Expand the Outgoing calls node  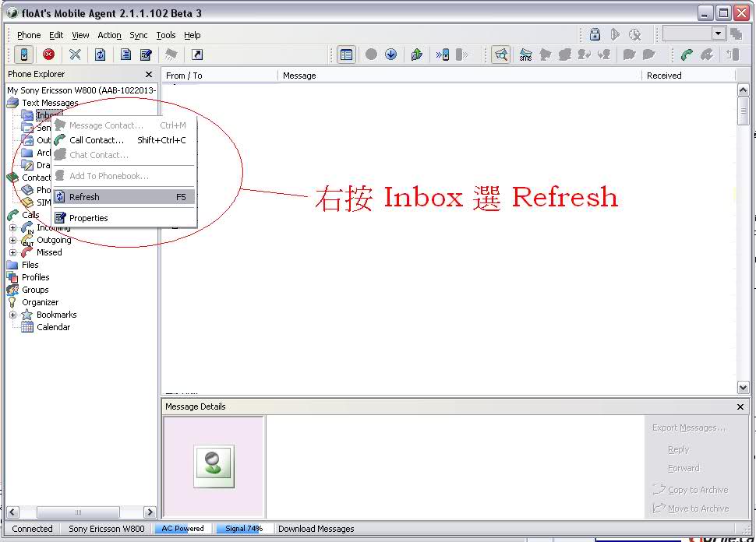tap(13, 240)
